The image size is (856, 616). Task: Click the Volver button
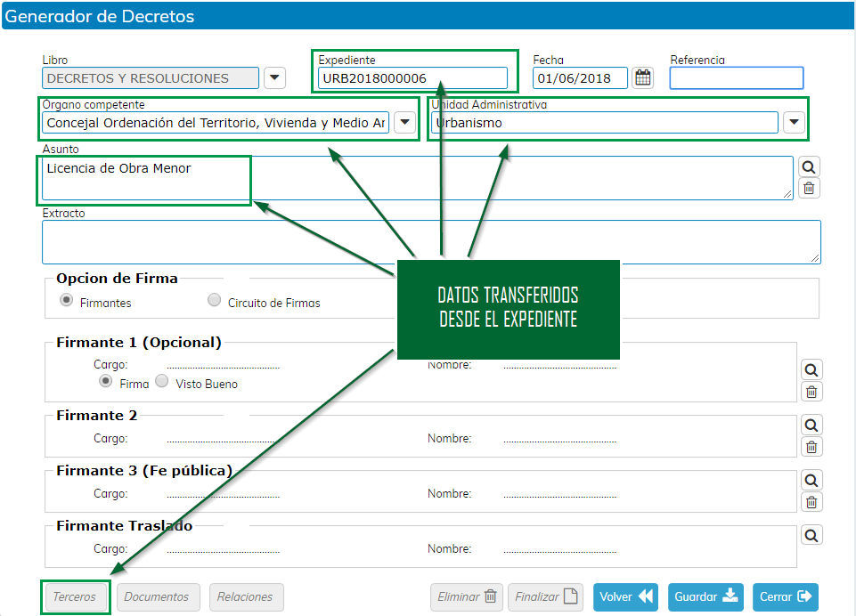(x=625, y=597)
